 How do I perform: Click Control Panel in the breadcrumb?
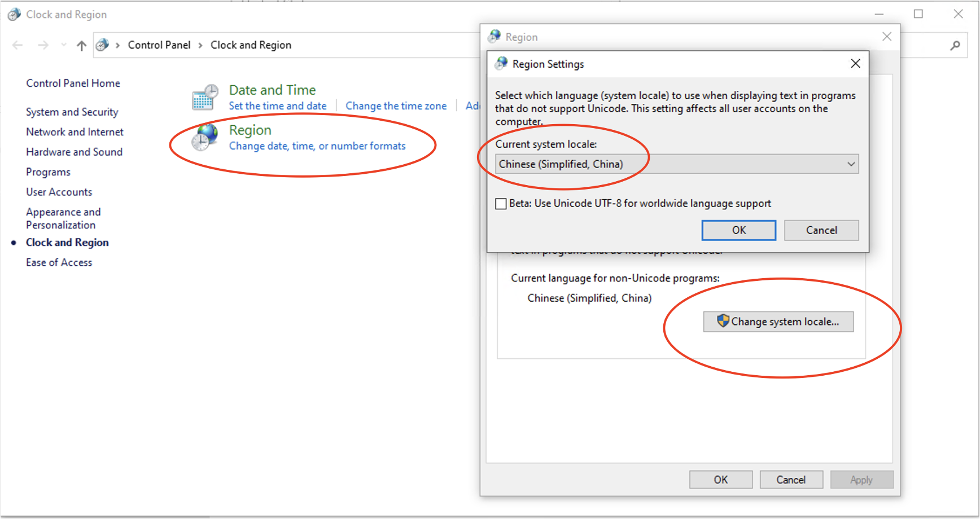159,45
